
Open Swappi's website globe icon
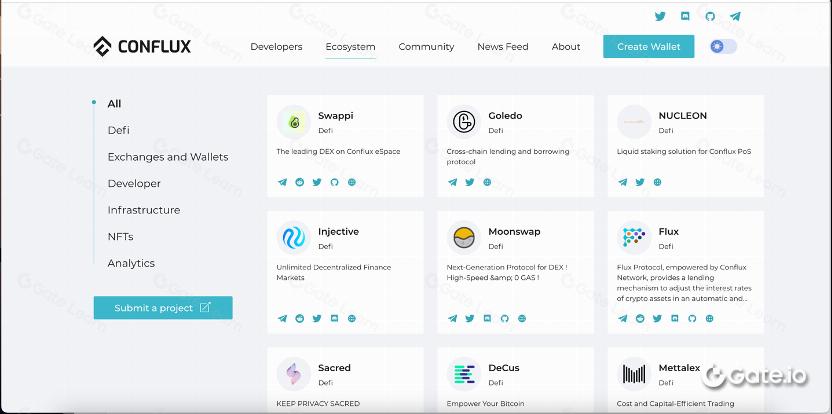(352, 182)
